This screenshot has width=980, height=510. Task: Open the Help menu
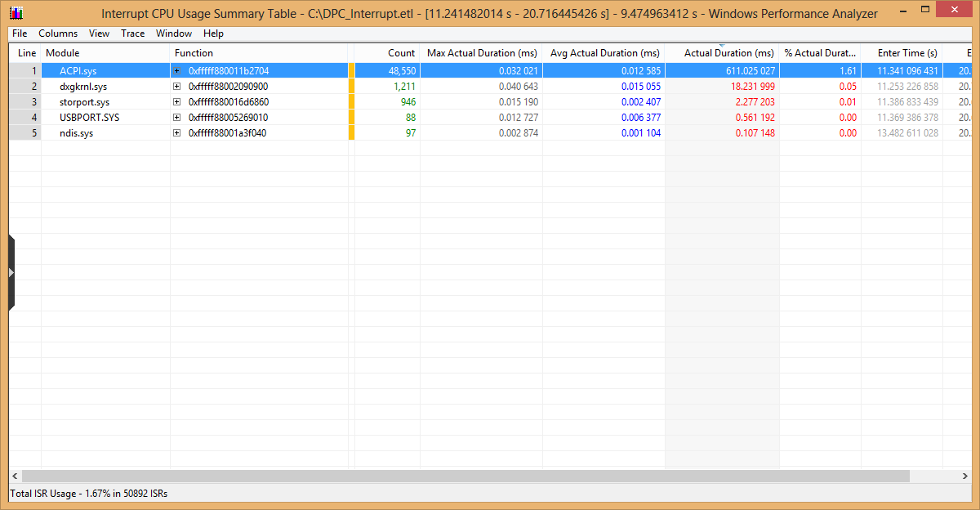tap(213, 34)
